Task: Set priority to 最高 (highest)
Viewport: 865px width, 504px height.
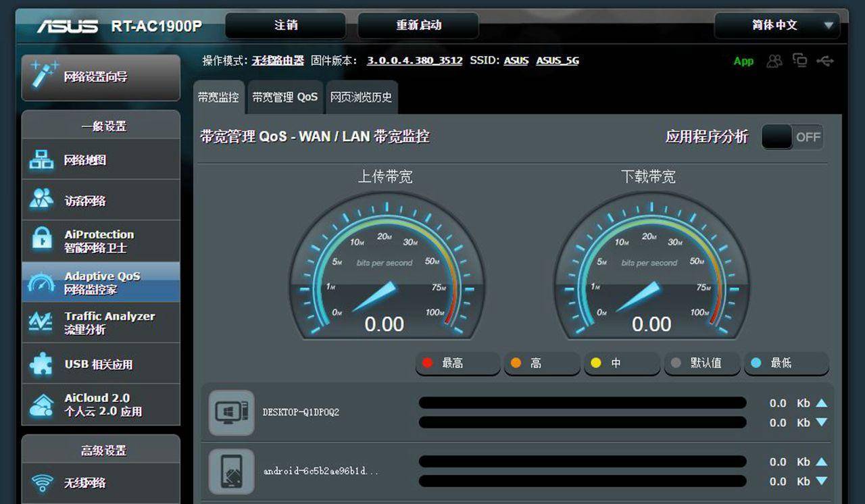Action: [458, 363]
